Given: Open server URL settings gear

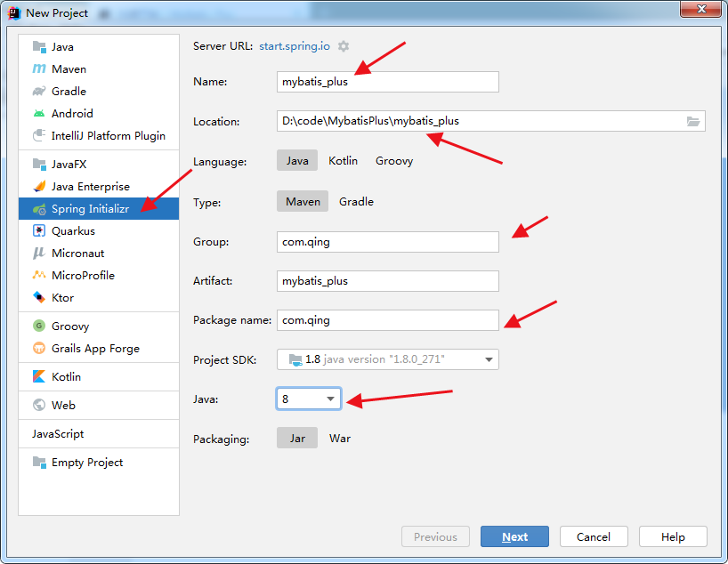Looking at the screenshot, I should (x=344, y=46).
